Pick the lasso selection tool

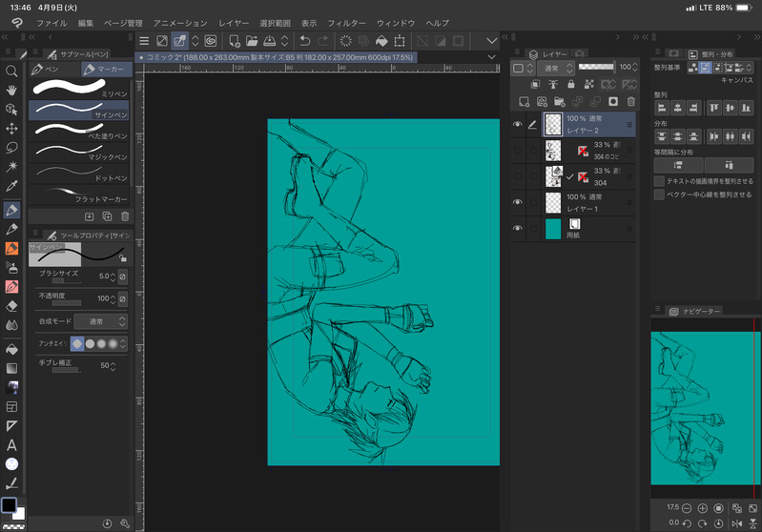point(11,148)
